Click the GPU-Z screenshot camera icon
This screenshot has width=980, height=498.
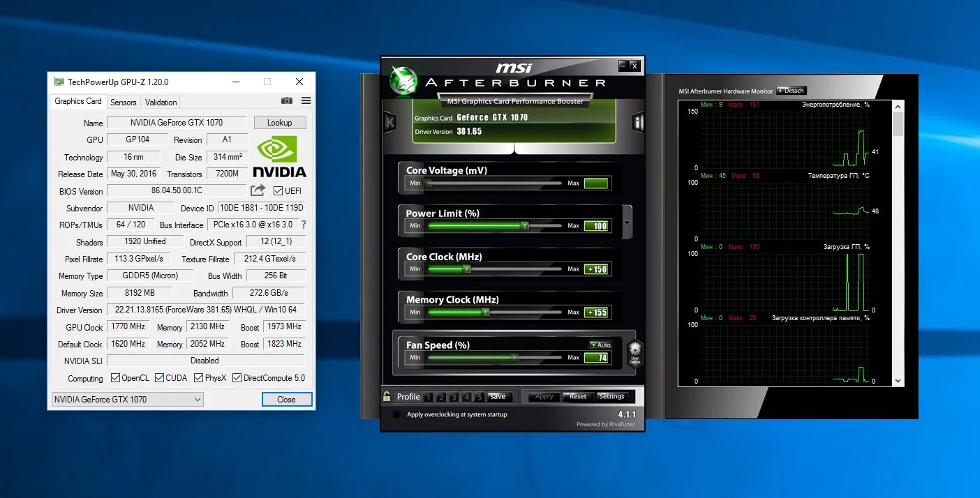[287, 101]
